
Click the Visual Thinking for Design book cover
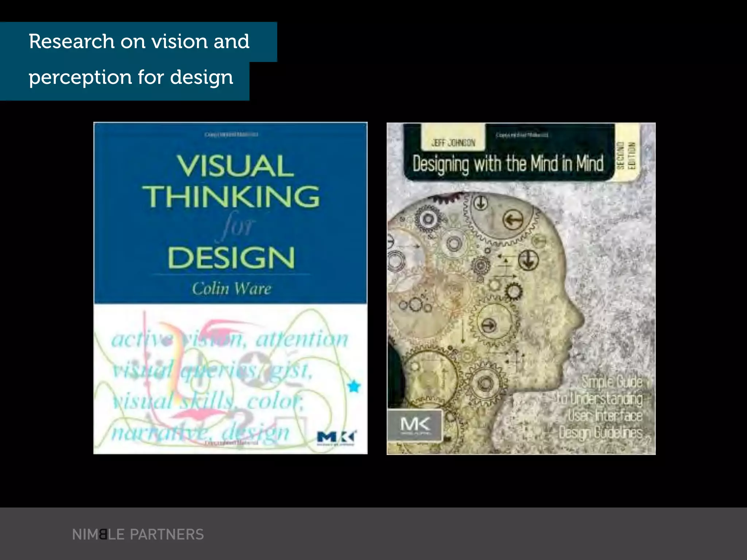[x=231, y=288]
